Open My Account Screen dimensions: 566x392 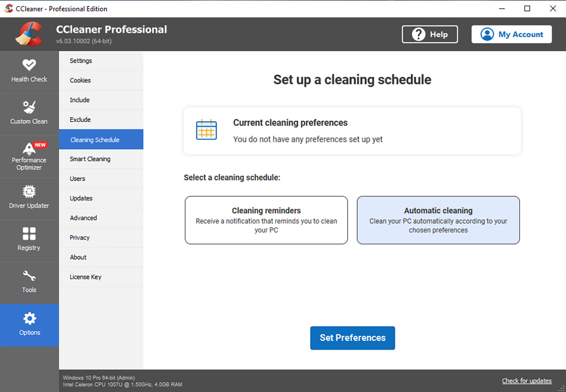point(512,34)
